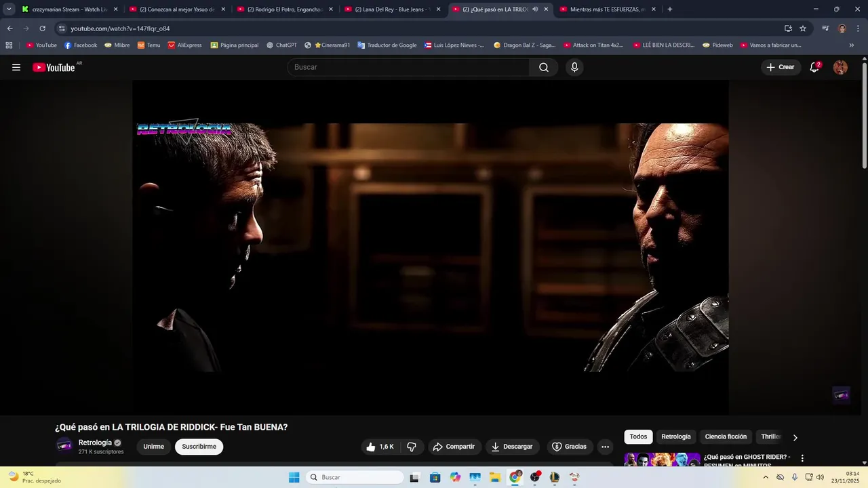The width and height of the screenshot is (868, 488).
Task: Open Copilot from the taskbar
Action: point(455,477)
